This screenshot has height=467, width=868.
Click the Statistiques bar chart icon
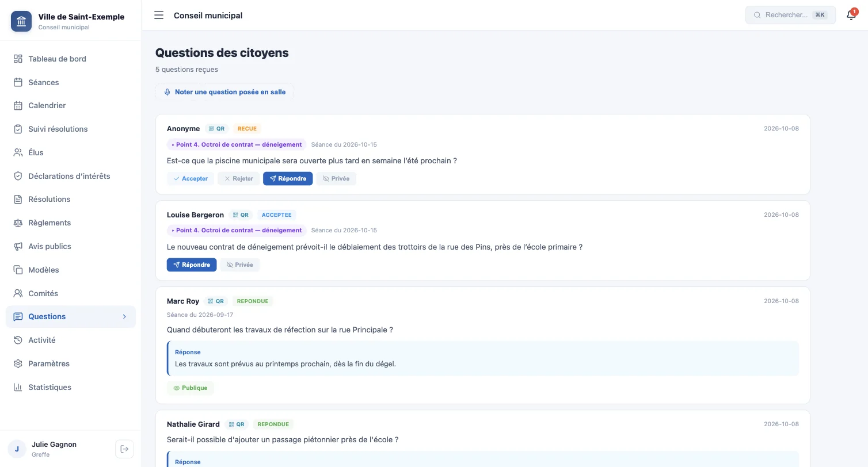point(18,387)
